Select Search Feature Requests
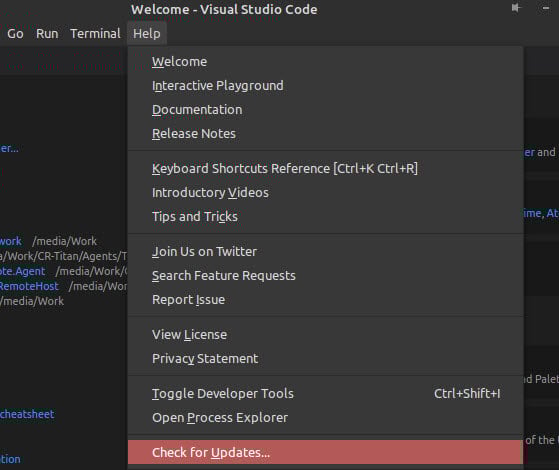Screen dimensions: 559x470 (x=325, y=275)
